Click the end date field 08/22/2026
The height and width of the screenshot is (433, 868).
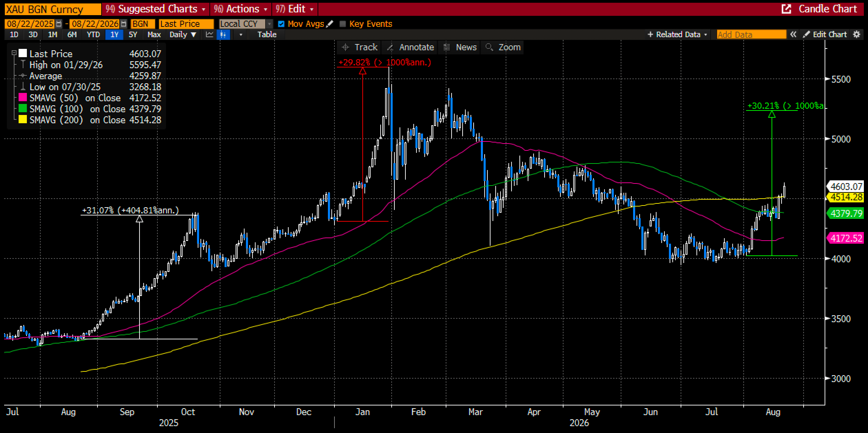95,24
